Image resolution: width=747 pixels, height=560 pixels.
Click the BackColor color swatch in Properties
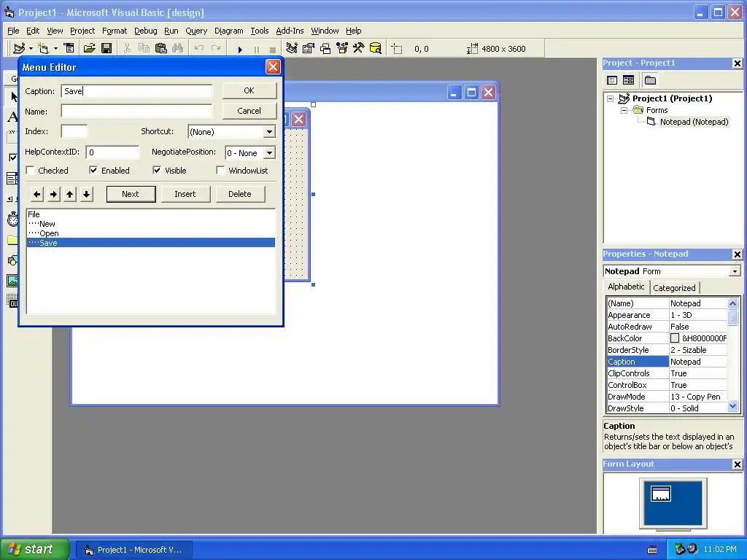tap(675, 338)
